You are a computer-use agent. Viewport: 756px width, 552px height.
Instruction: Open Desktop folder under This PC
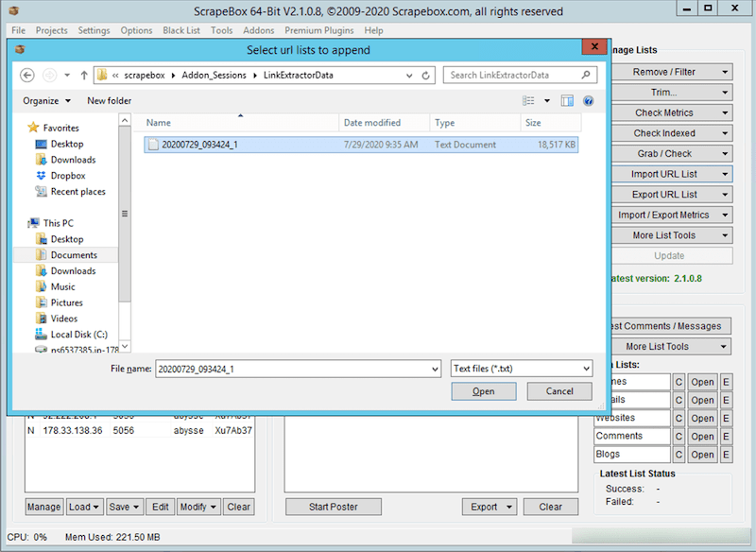67,239
